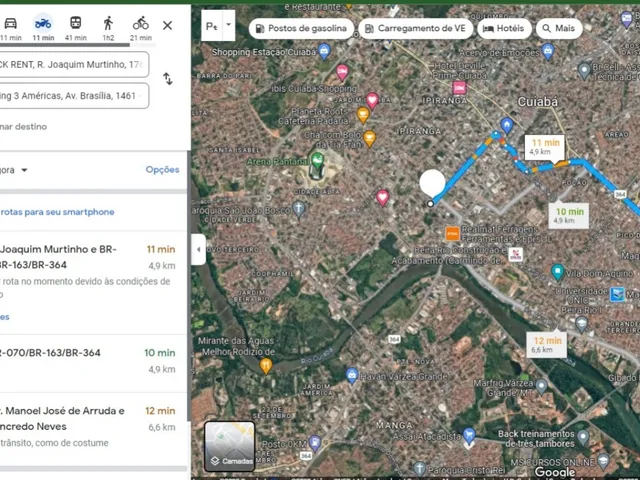Screen dimensions: 640x480
Task: Open the departure time dropdown arrow
Action: point(24,170)
